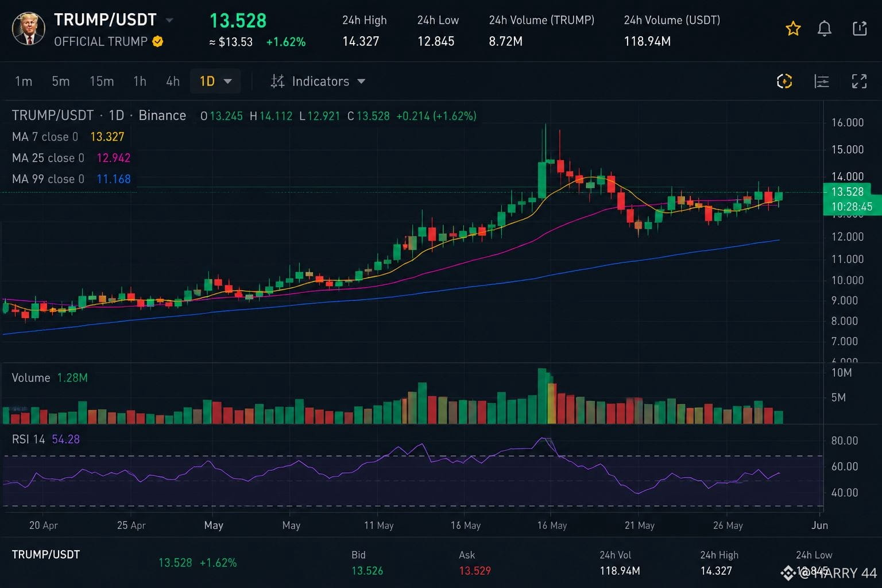Click the ≈ $13.53 price conversion
The height and width of the screenshot is (588, 882).
click(231, 42)
